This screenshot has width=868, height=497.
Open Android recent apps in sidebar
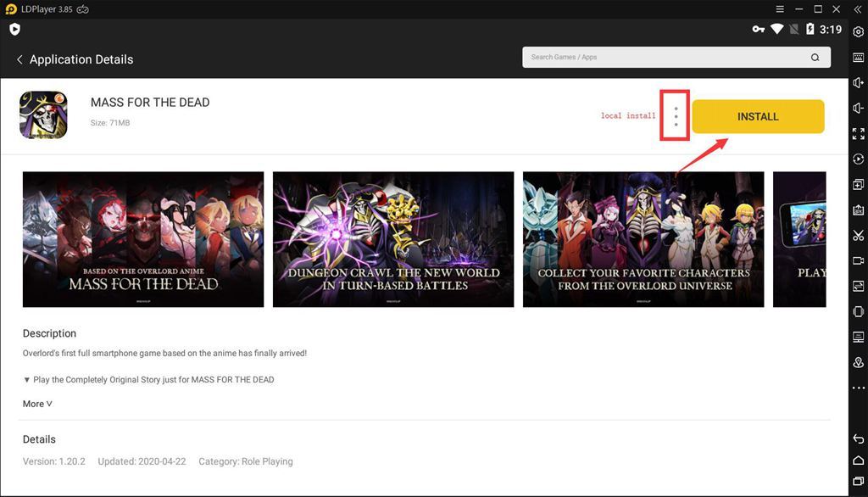(x=858, y=481)
